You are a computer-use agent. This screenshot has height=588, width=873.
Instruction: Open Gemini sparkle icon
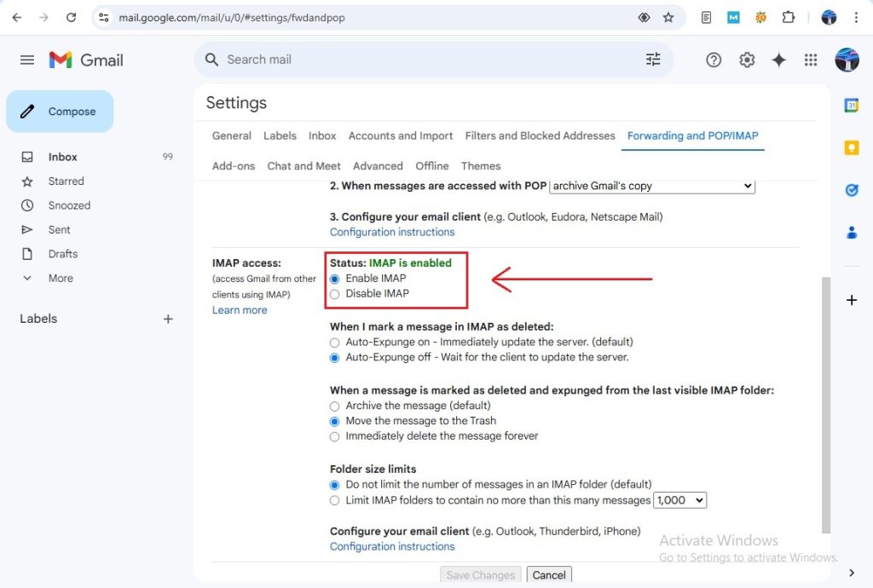click(779, 60)
